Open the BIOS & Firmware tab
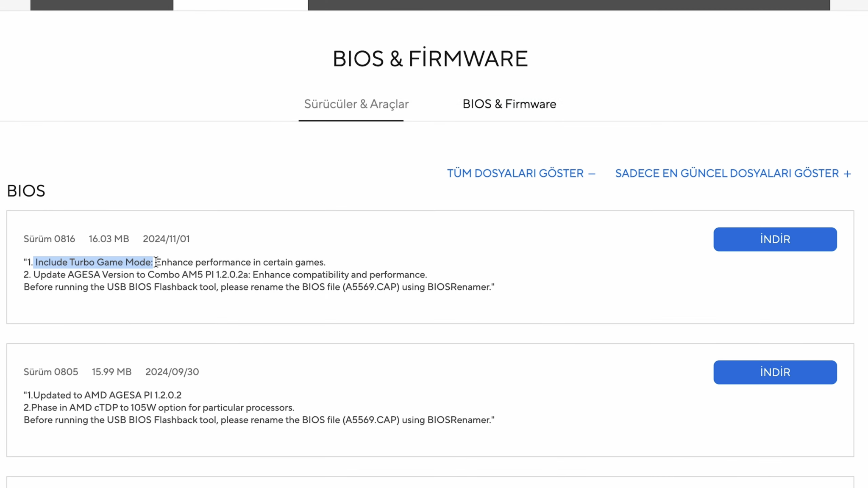The height and width of the screenshot is (488, 868). pyautogui.click(x=509, y=104)
